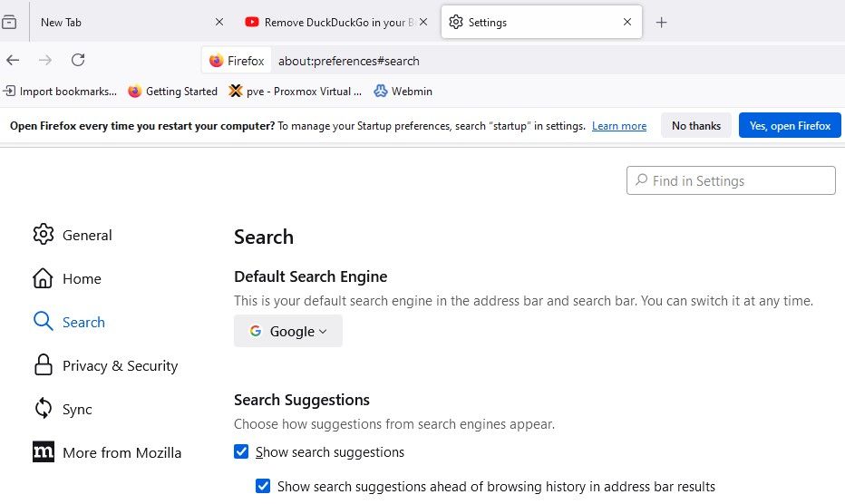Reload the current page
845x504 pixels.
click(78, 61)
